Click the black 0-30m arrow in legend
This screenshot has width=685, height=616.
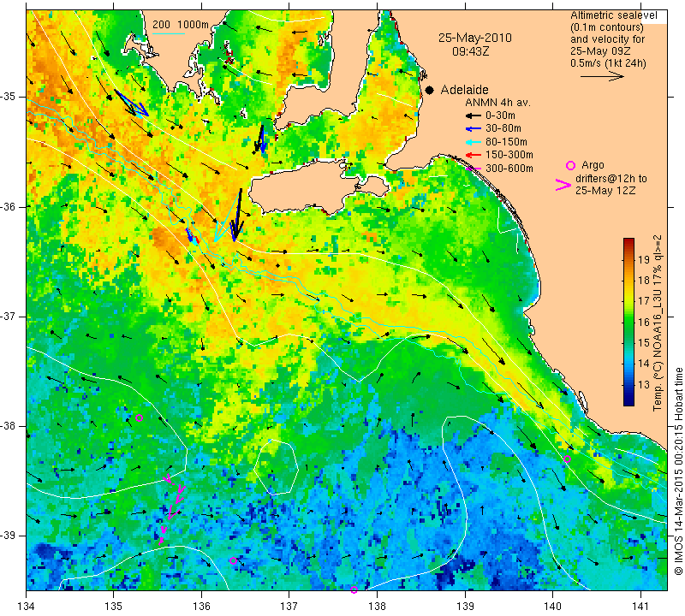pyautogui.click(x=473, y=115)
